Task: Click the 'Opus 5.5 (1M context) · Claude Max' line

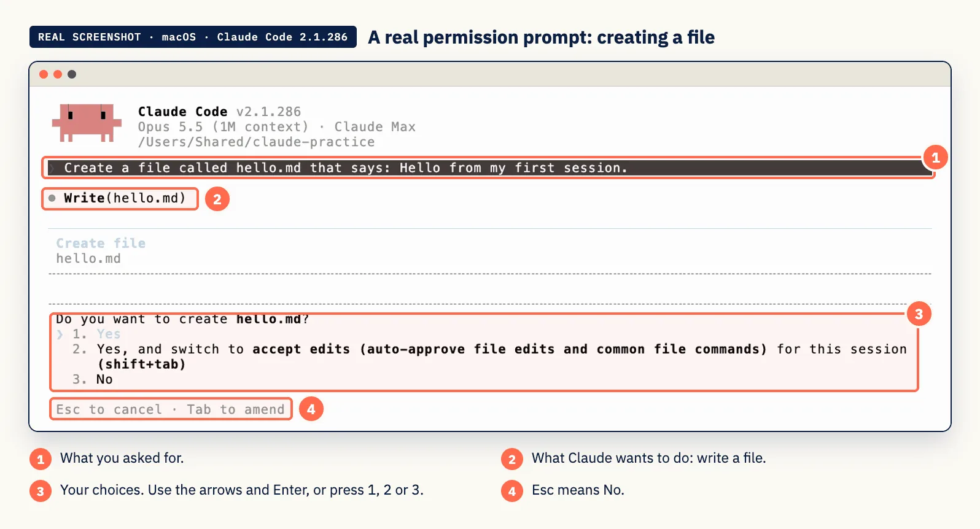Action: coord(276,126)
